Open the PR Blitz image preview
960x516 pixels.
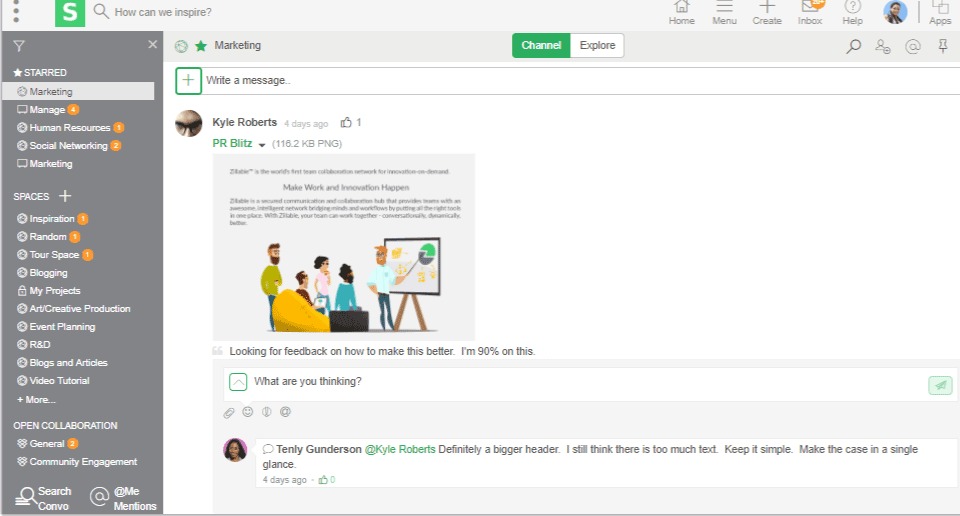[x=343, y=247]
